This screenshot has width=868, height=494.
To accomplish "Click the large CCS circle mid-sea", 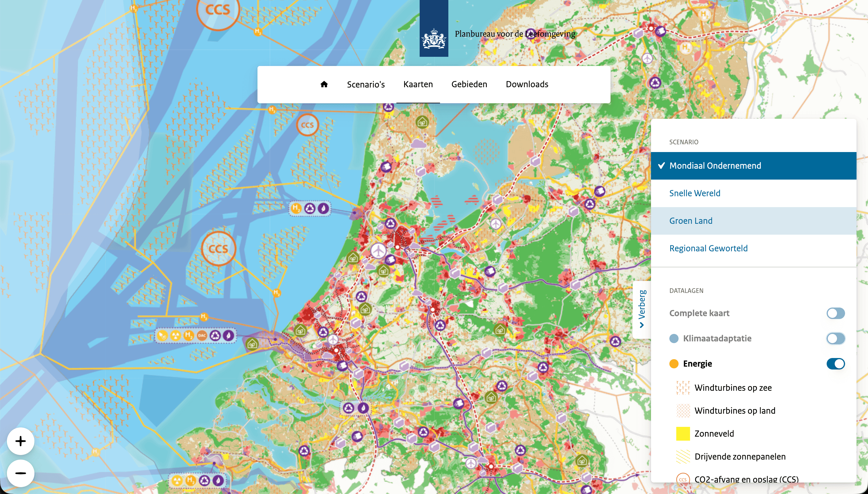I will click(x=218, y=249).
